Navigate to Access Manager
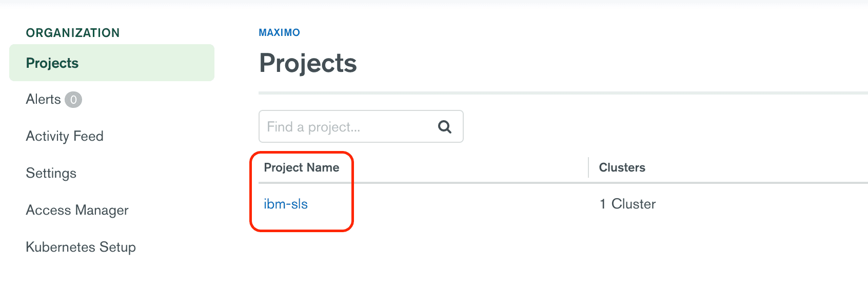 [x=77, y=210]
